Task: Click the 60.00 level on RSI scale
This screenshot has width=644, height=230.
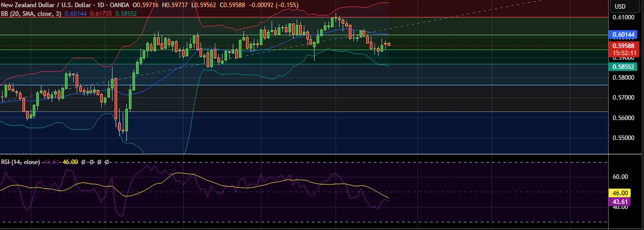Action: pyautogui.click(x=620, y=177)
